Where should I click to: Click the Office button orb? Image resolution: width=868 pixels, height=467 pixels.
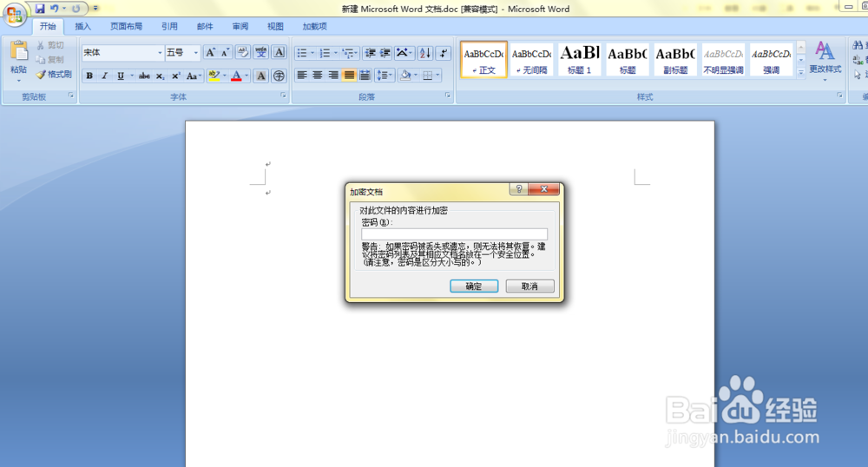click(x=15, y=15)
